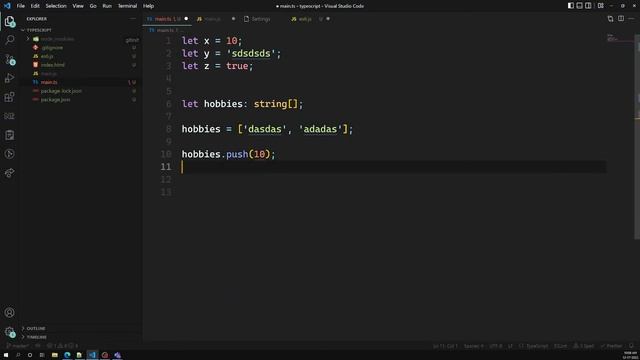The image size is (640, 360).
Task: Toggle the secondary side bar layout icon
Action: click(588, 6)
